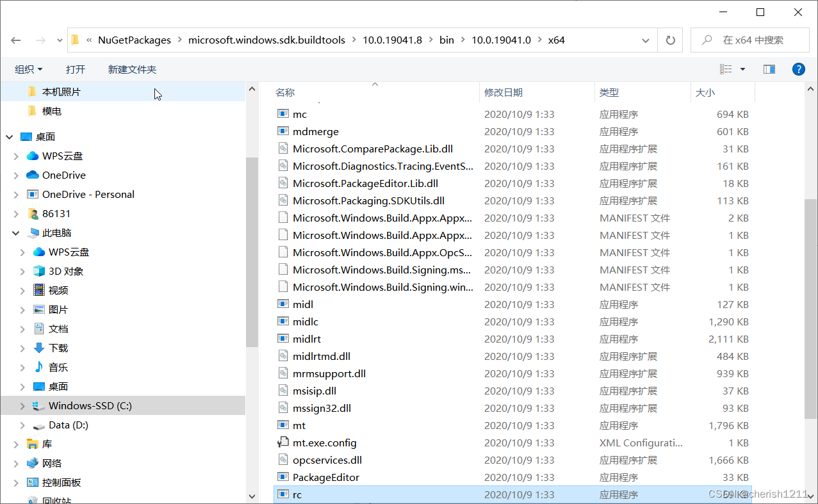Screen dimensions: 818x504
Task: Select 视频 in navigation pane
Action: tap(58, 290)
